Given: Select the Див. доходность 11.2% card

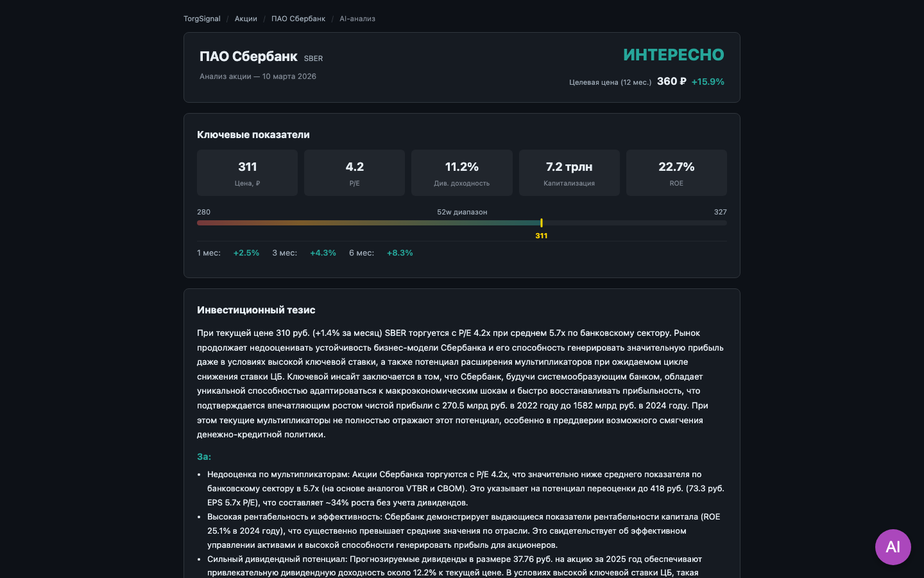Looking at the screenshot, I should (x=461, y=173).
